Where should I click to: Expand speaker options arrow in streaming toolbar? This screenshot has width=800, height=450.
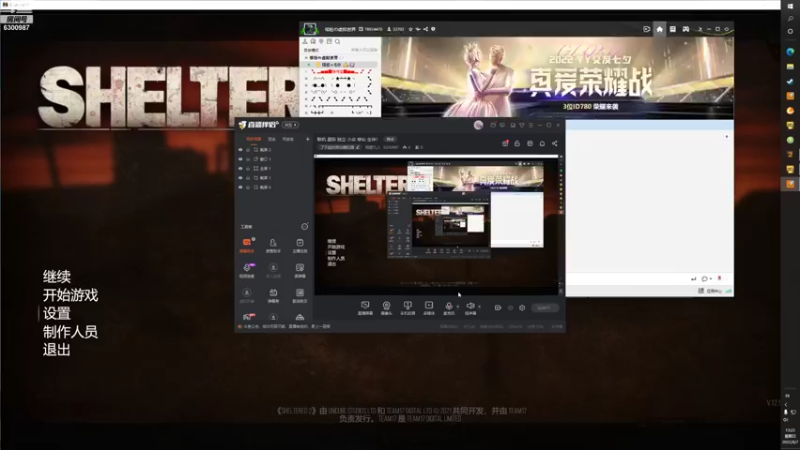click(479, 307)
